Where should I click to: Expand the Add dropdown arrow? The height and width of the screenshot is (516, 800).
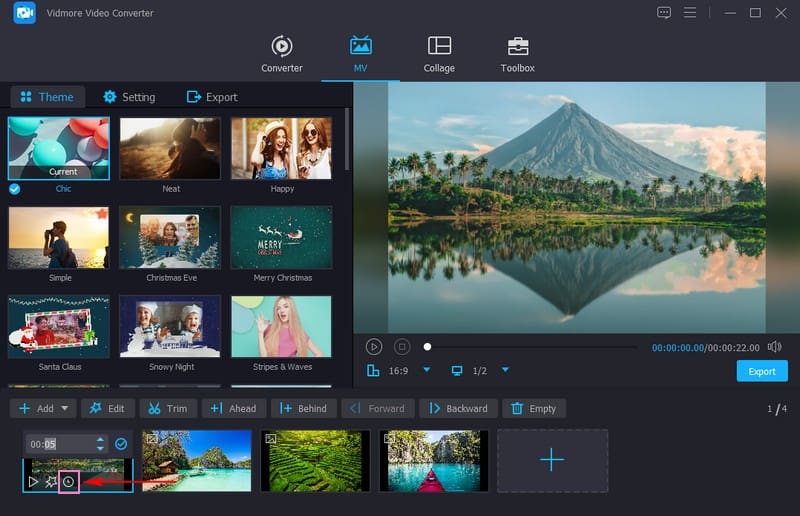click(x=66, y=408)
